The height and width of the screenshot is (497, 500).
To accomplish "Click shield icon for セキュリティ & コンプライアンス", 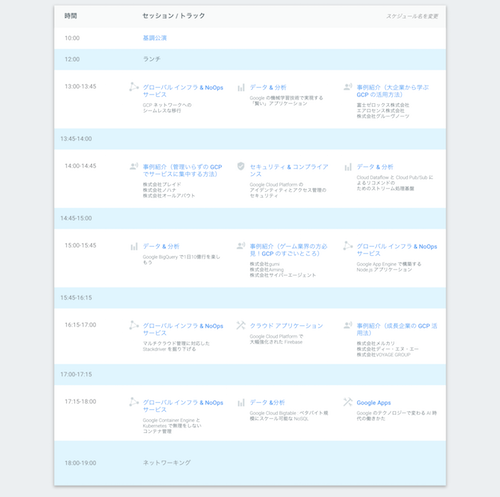I will 241,166.
